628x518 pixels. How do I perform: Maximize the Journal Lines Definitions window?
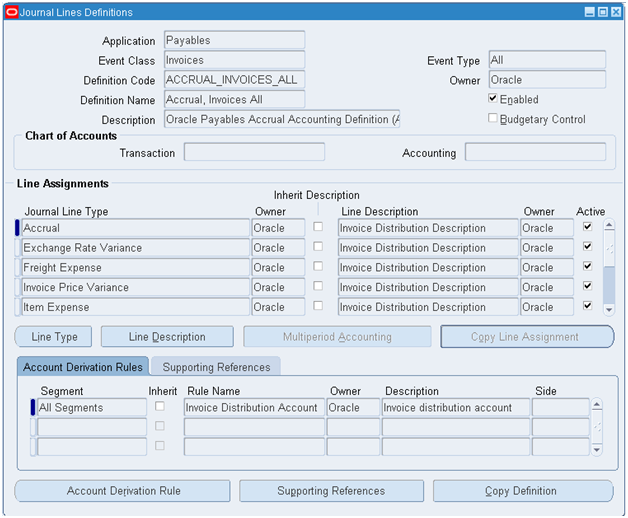(602, 12)
